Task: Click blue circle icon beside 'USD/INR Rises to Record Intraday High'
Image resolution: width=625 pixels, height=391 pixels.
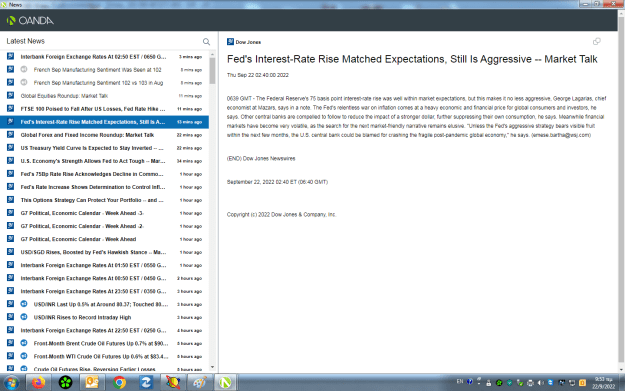Action: click(x=24, y=317)
